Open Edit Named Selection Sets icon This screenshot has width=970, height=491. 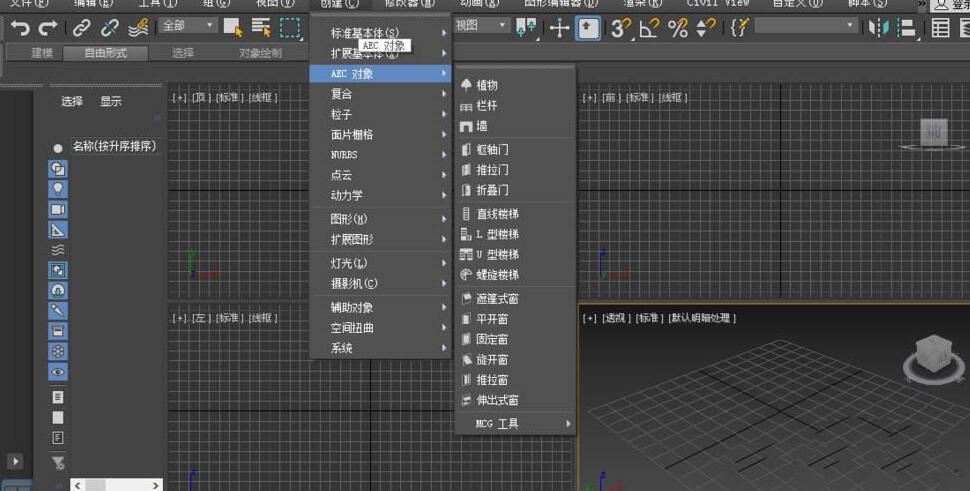tap(740, 28)
